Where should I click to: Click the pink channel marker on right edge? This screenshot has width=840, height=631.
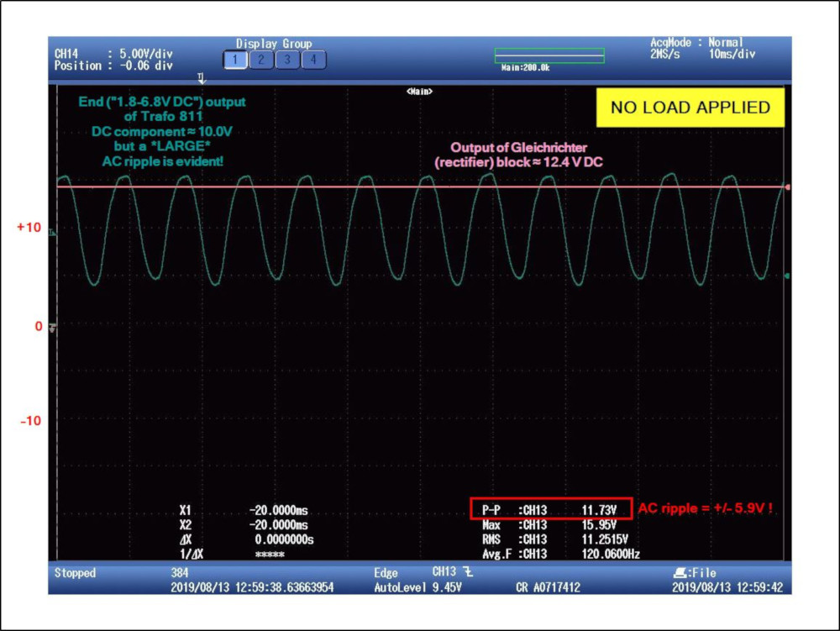(787, 187)
